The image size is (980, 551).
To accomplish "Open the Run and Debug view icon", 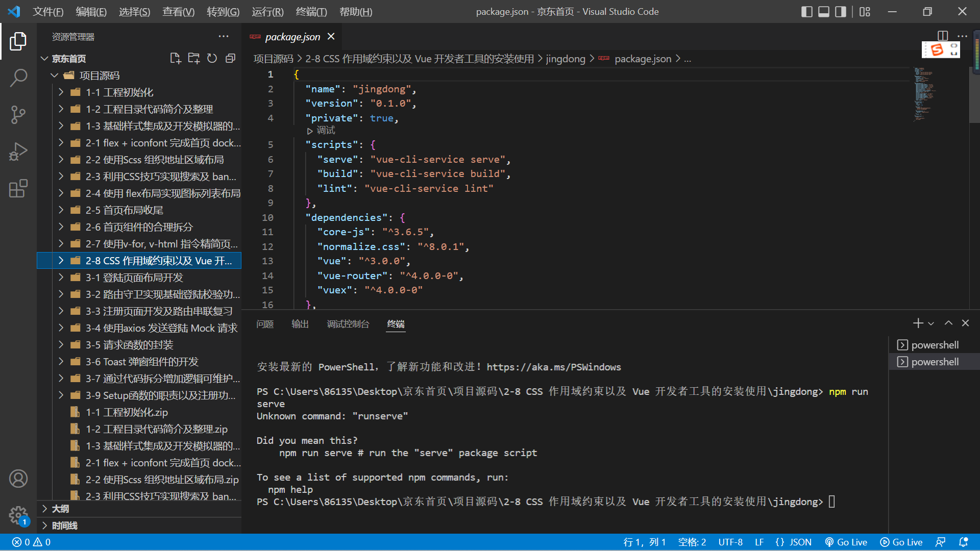I will pyautogui.click(x=18, y=152).
